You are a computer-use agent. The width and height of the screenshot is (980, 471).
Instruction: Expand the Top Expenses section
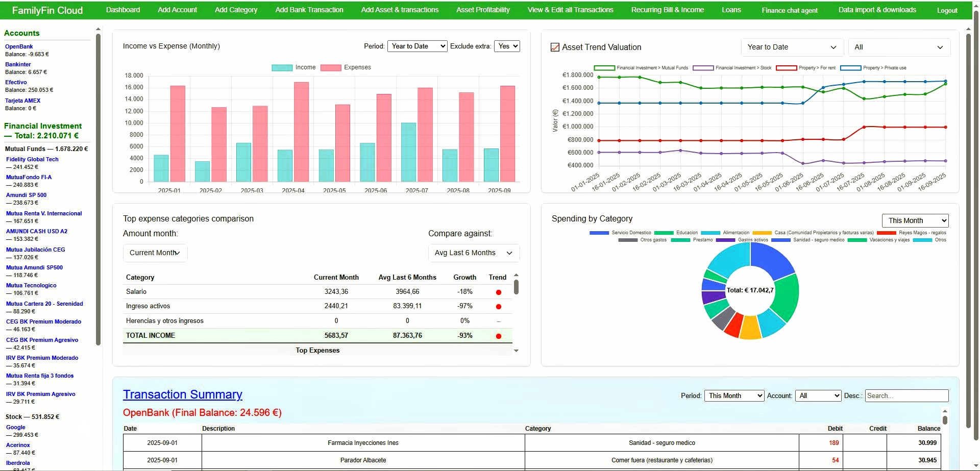(x=317, y=350)
